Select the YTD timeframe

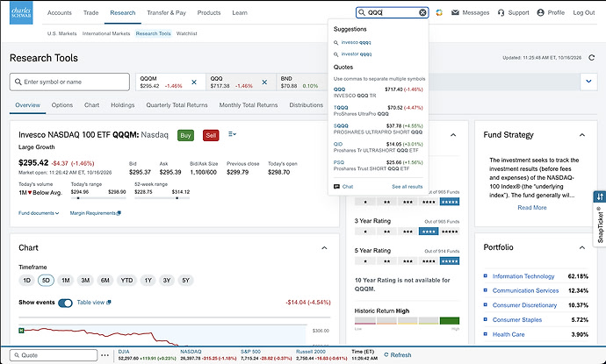(x=126, y=281)
